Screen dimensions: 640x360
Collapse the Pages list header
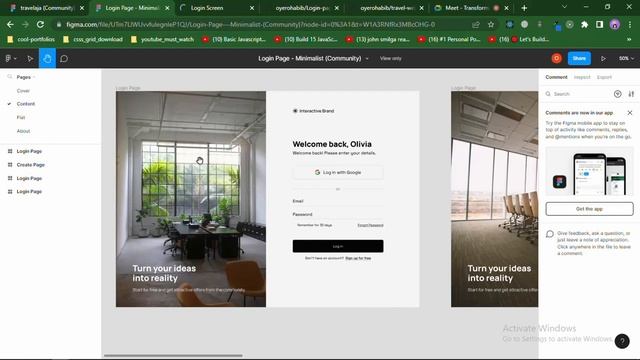tap(26, 77)
